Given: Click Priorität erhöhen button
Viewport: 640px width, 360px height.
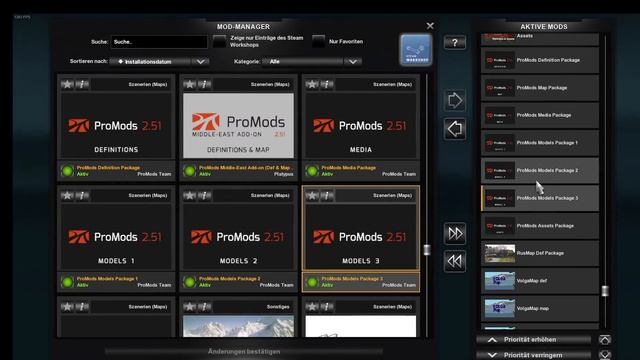Looking at the screenshot, I should click(x=533, y=340).
